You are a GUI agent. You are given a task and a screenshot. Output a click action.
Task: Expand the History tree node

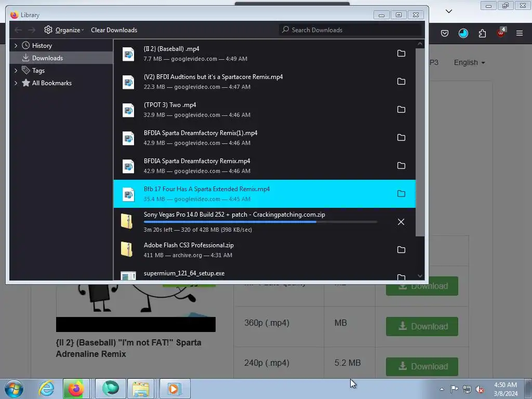coord(16,46)
